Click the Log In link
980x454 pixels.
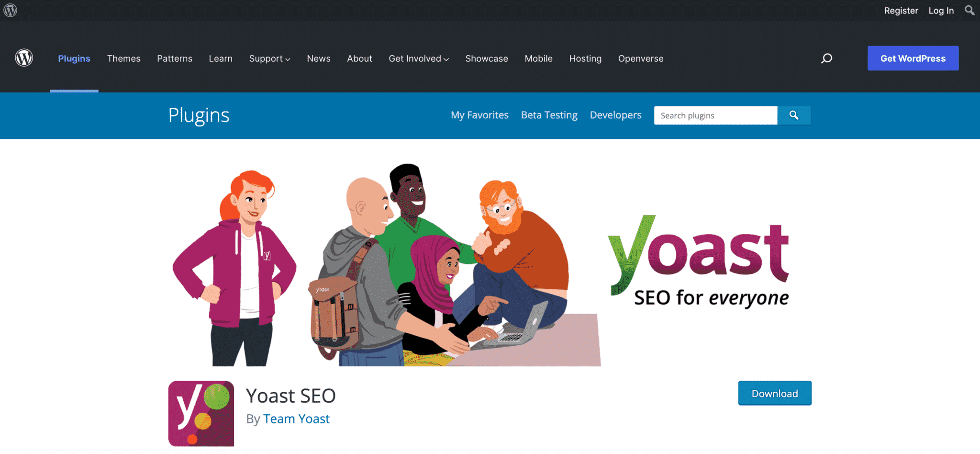tap(940, 10)
